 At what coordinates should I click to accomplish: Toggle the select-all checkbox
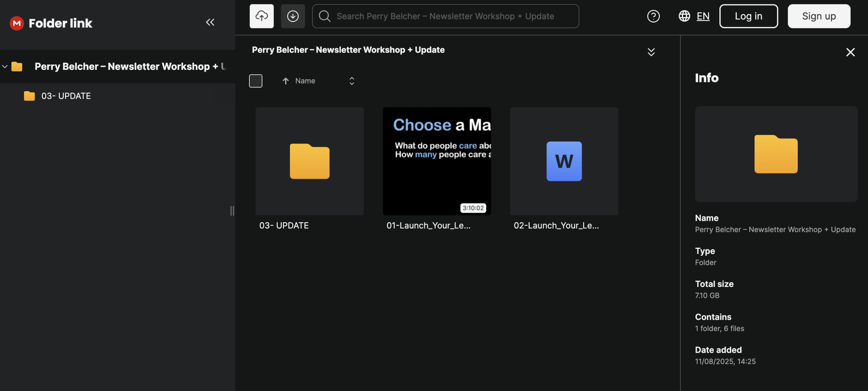(x=255, y=81)
